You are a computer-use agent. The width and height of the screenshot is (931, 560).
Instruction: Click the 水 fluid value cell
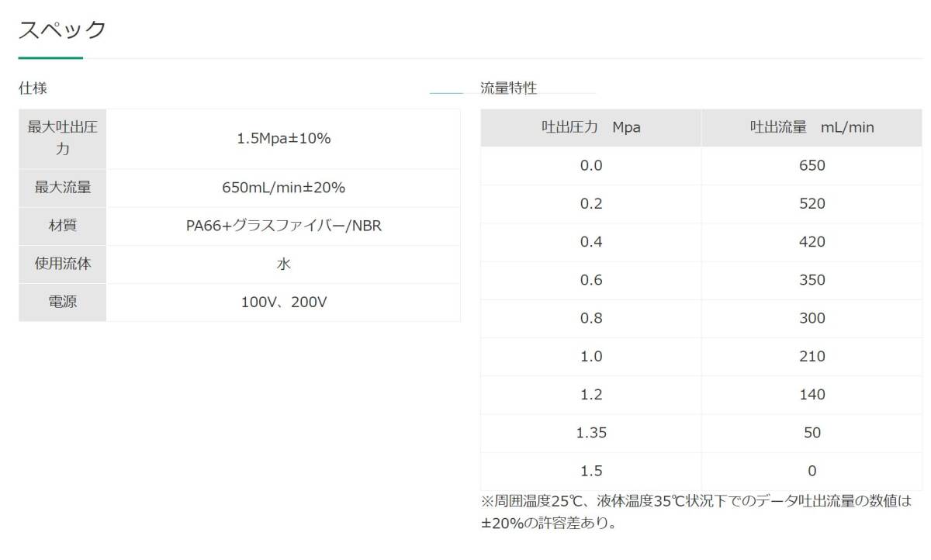coord(283,264)
